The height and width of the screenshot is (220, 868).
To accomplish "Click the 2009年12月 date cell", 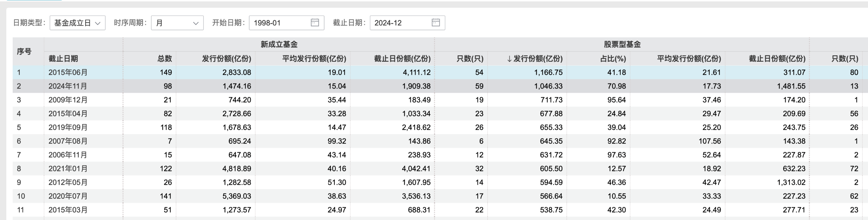I will point(68,100).
